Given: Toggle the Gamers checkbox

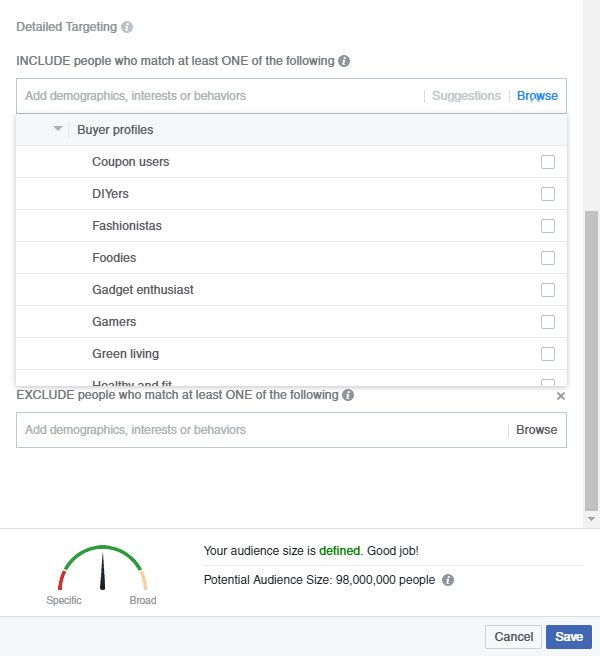Looking at the screenshot, I should tap(548, 322).
